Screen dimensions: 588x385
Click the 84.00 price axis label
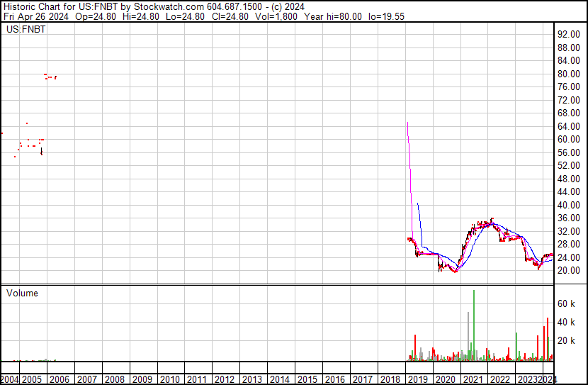pos(569,60)
